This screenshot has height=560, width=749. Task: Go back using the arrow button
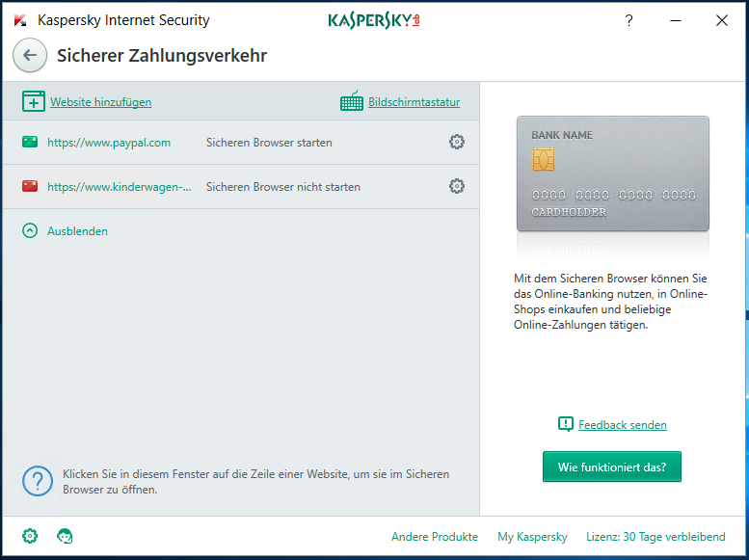click(30, 56)
